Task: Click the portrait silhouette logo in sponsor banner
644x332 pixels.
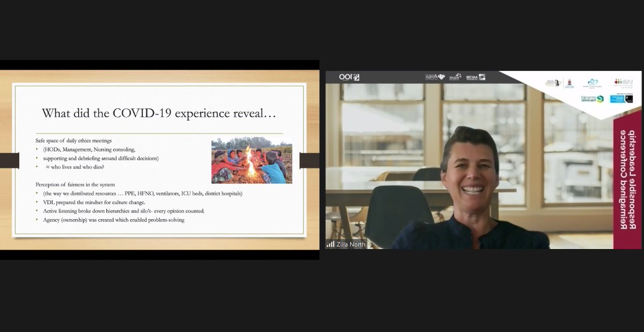Action: [553, 83]
